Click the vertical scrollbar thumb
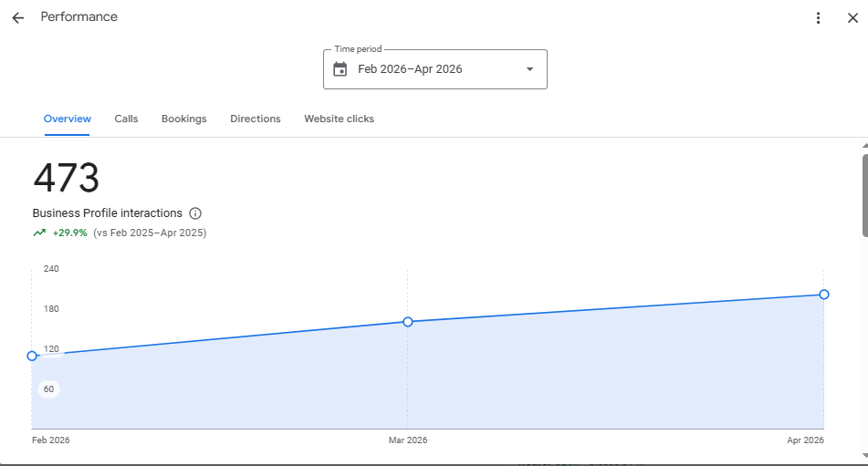The height and width of the screenshot is (466, 868). (864, 196)
